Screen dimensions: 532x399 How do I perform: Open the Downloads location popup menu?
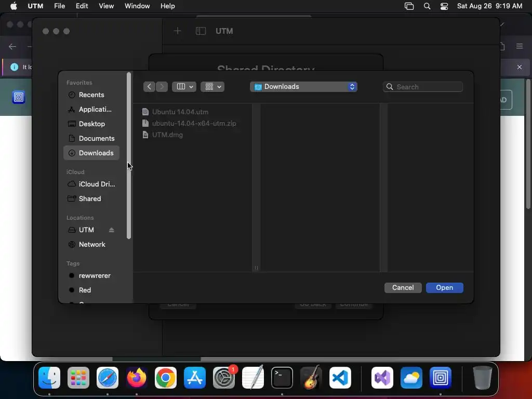(x=303, y=87)
